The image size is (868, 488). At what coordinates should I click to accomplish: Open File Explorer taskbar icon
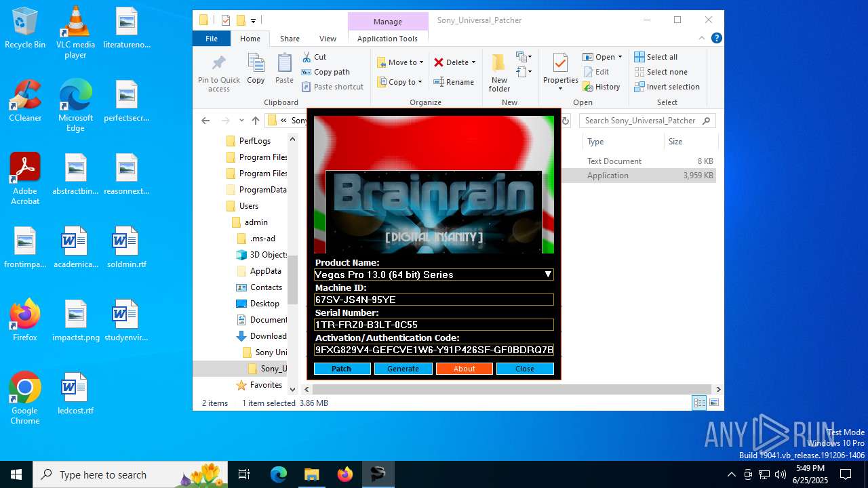[311, 474]
